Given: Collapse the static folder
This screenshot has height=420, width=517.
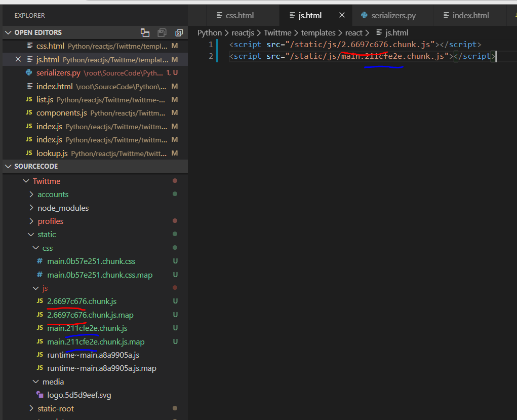Looking at the screenshot, I should (x=47, y=235).
